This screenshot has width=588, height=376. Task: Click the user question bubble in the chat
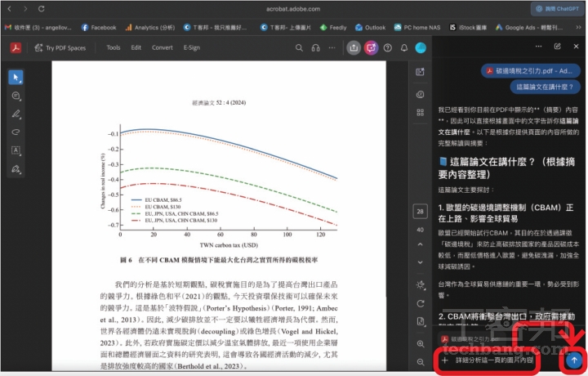pos(545,87)
